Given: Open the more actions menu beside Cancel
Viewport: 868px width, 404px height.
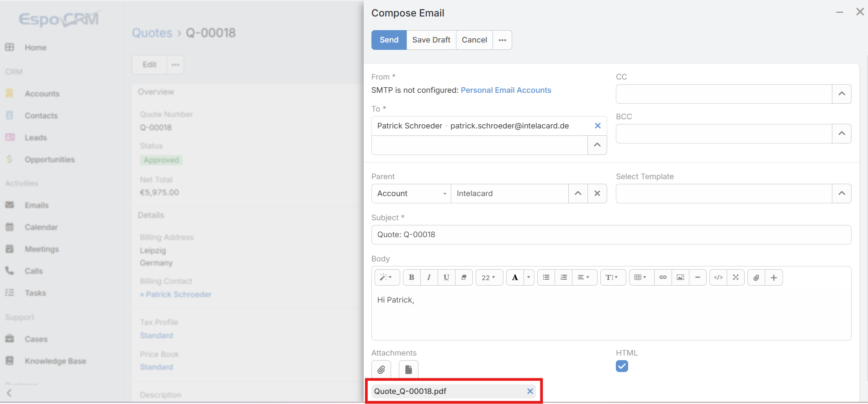Looking at the screenshot, I should (x=503, y=40).
